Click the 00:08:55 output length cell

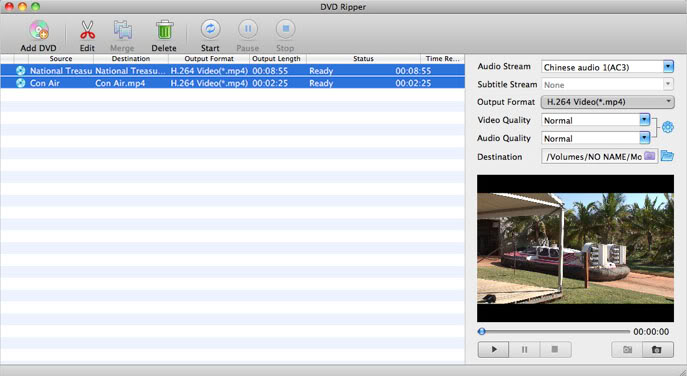click(x=270, y=71)
